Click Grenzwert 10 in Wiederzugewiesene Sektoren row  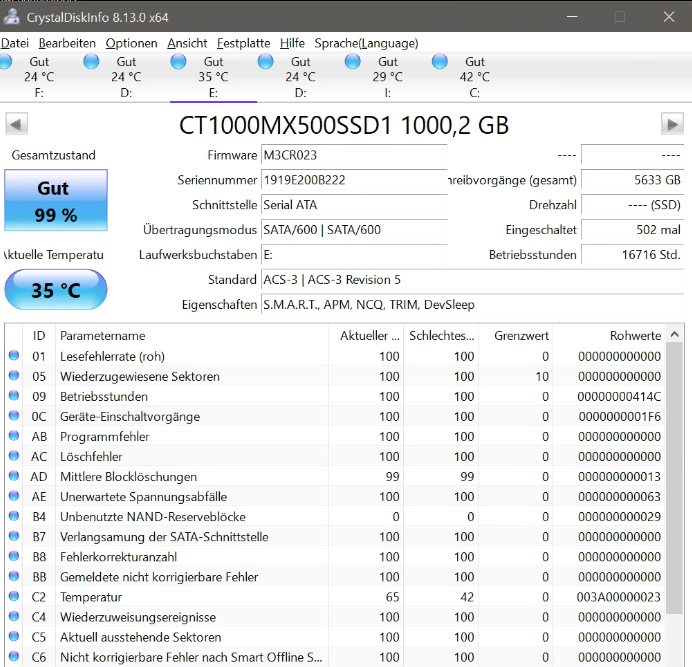[x=542, y=377]
